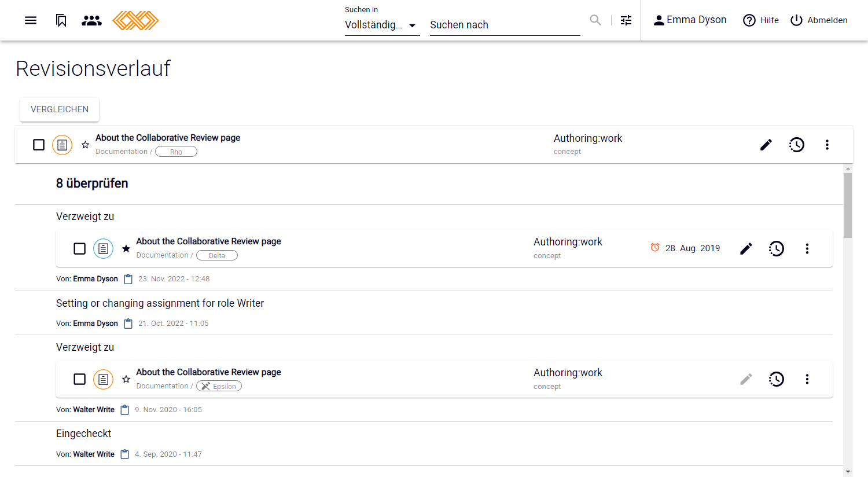This screenshot has height=492, width=868.
Task: Unstar the Delta document favorite
Action: (126, 248)
